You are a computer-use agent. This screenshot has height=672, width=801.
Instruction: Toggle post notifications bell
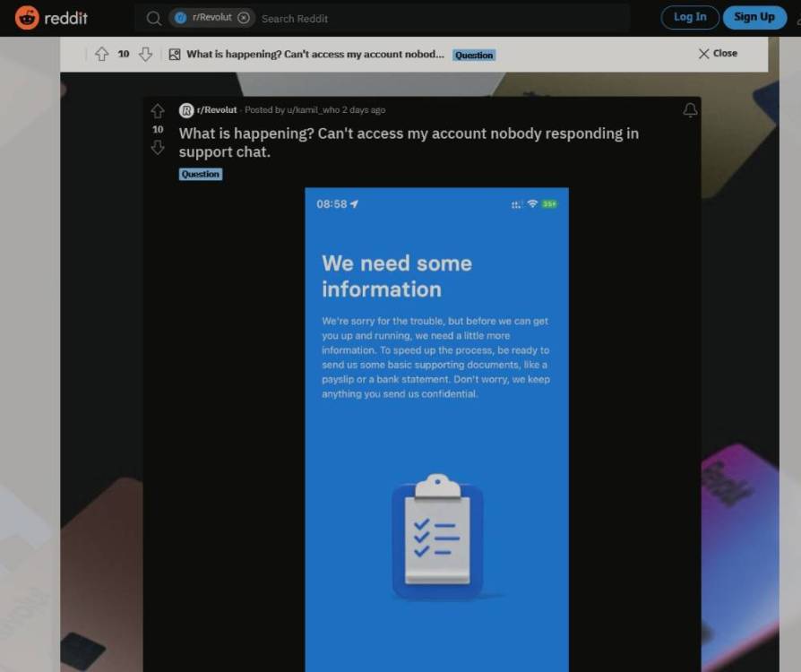point(690,110)
